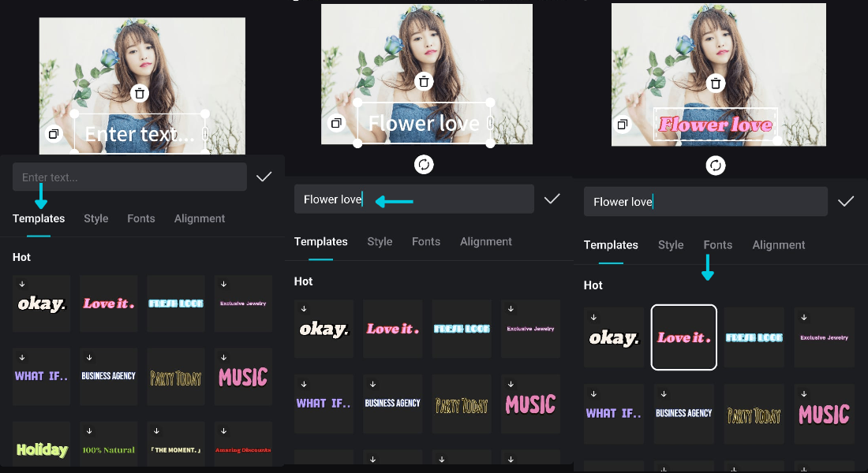Confirm text with checkmark in left panel
868x473 pixels.
tap(264, 177)
